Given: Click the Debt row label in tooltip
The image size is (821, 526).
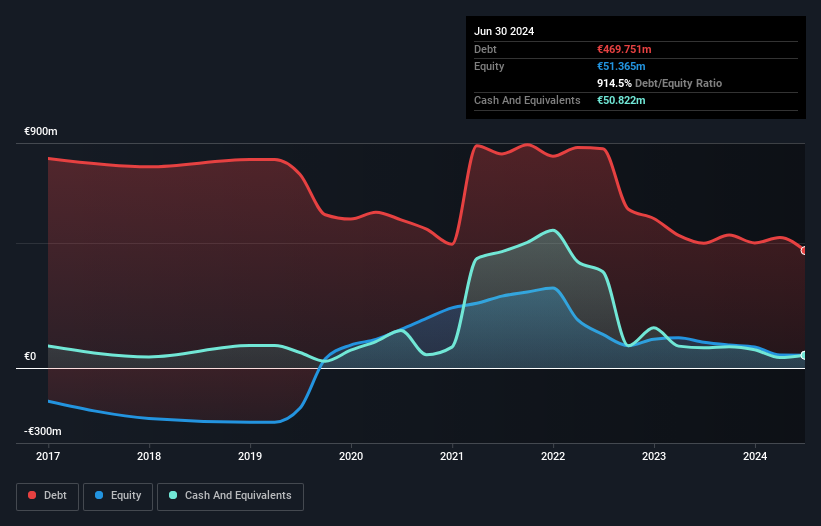Looking at the screenshot, I should coord(485,49).
